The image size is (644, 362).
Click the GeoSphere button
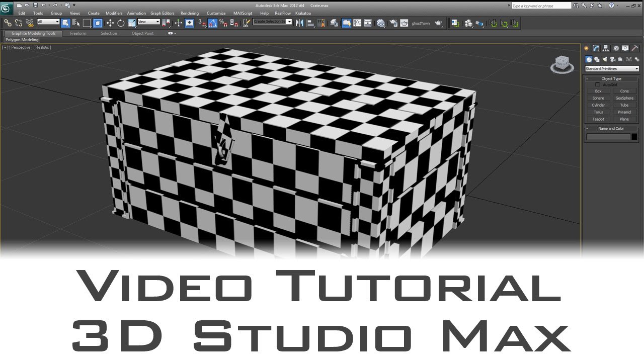[x=624, y=98]
